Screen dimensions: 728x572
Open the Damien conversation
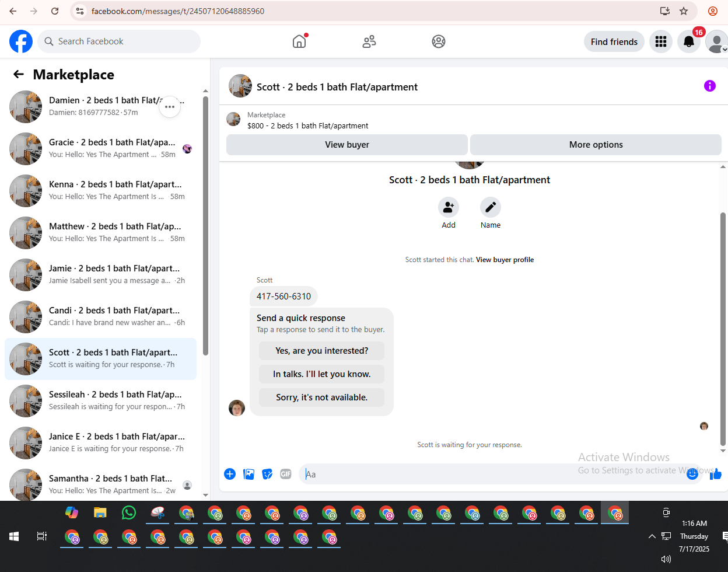[x=100, y=107]
